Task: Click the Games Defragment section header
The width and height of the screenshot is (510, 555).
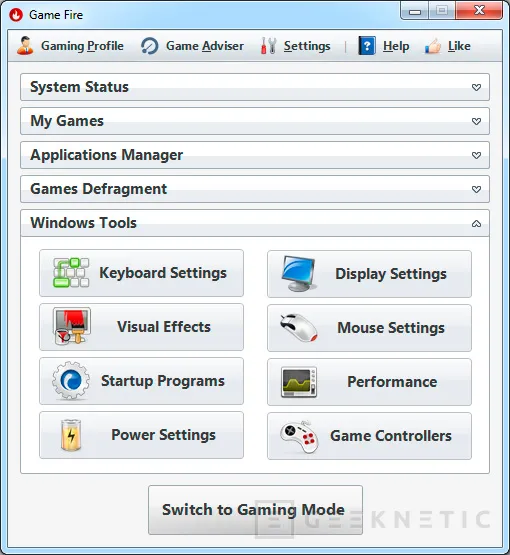Action: click(255, 189)
